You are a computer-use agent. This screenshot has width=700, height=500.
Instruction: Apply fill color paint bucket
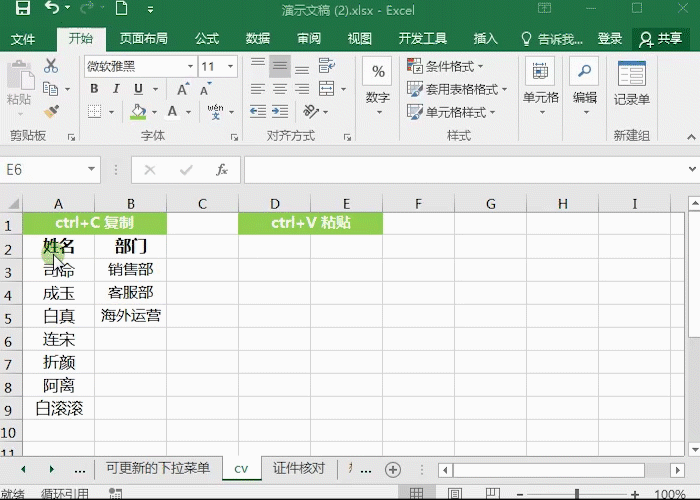(138, 112)
